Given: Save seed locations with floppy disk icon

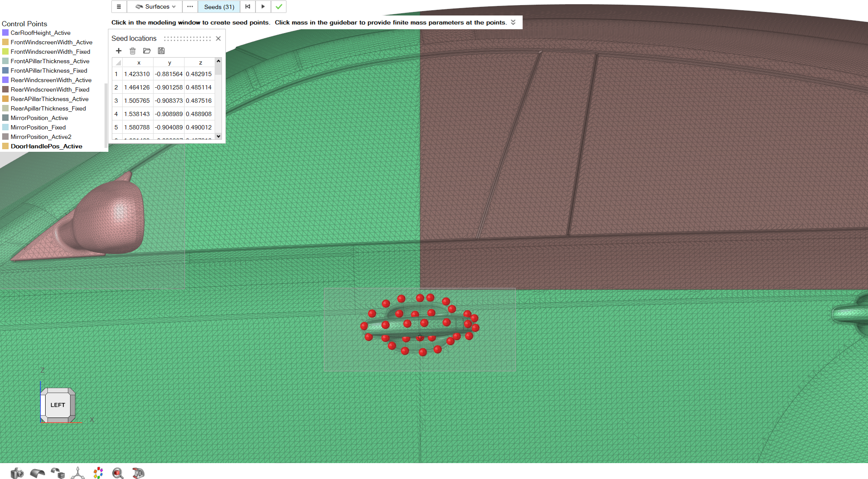Looking at the screenshot, I should click(161, 51).
